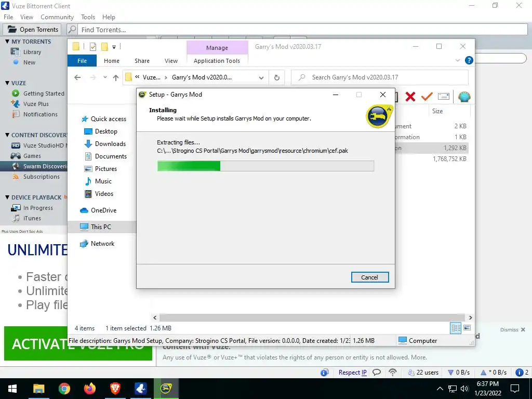Open Games in Vuze sidebar
The height and width of the screenshot is (399, 532).
(26, 156)
